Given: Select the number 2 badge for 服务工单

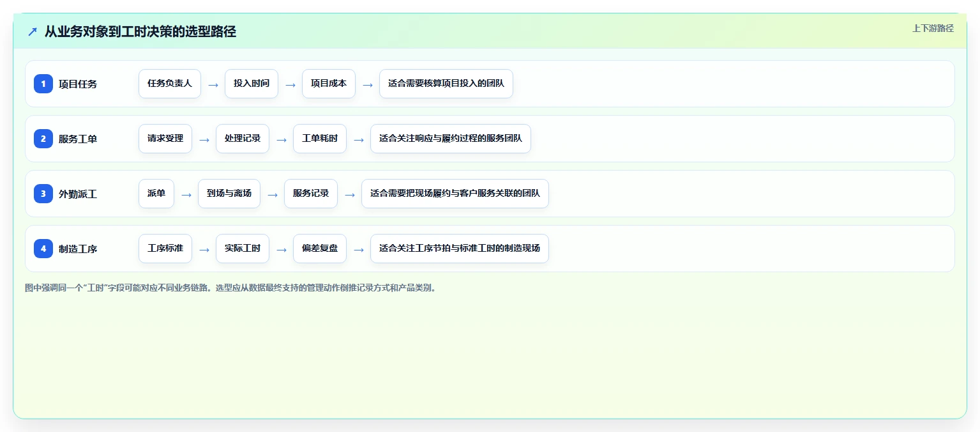Looking at the screenshot, I should tap(43, 139).
